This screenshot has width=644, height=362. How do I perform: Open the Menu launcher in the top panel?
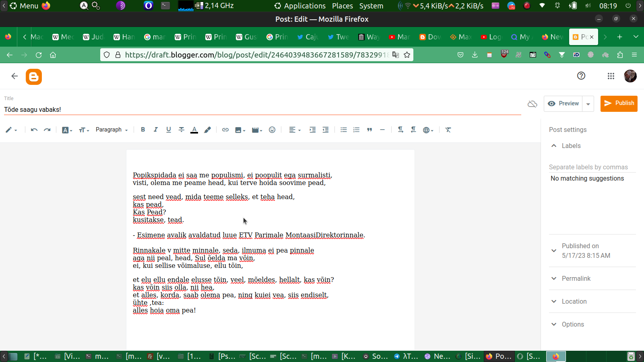click(24, 6)
